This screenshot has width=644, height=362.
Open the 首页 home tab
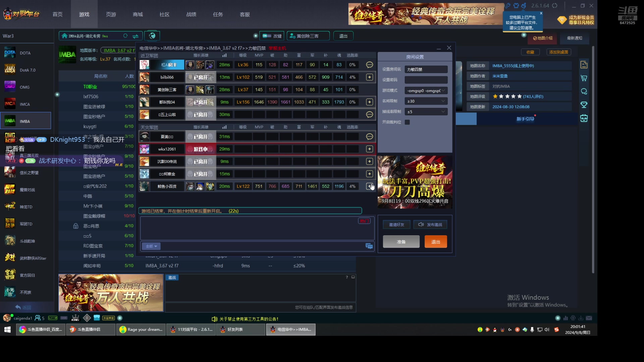(57, 14)
